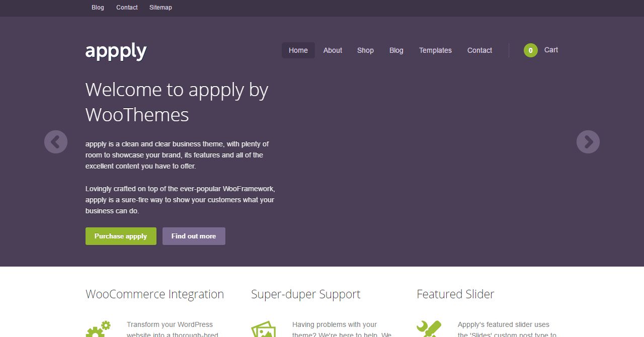Go to previous slide arrow
The height and width of the screenshot is (337, 644).
56,142
